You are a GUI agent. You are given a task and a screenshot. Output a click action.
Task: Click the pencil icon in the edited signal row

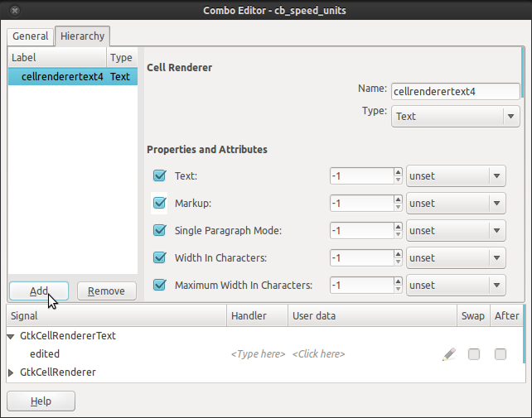click(449, 354)
